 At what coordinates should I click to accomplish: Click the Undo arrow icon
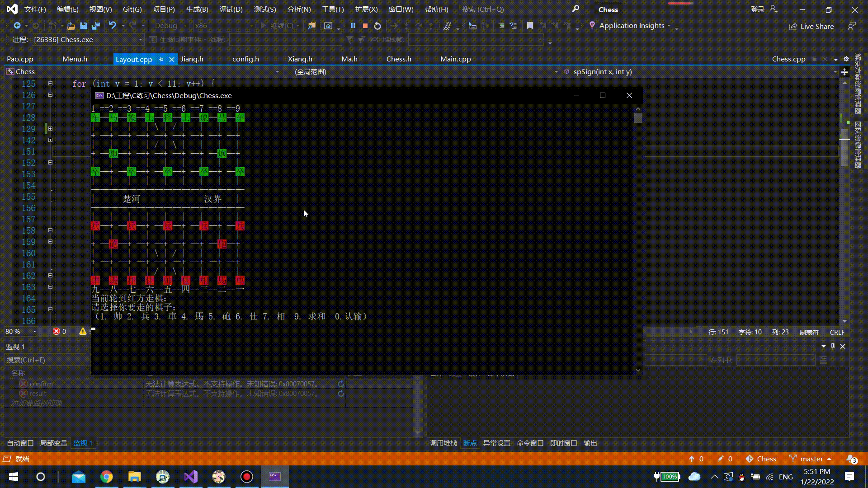112,26
